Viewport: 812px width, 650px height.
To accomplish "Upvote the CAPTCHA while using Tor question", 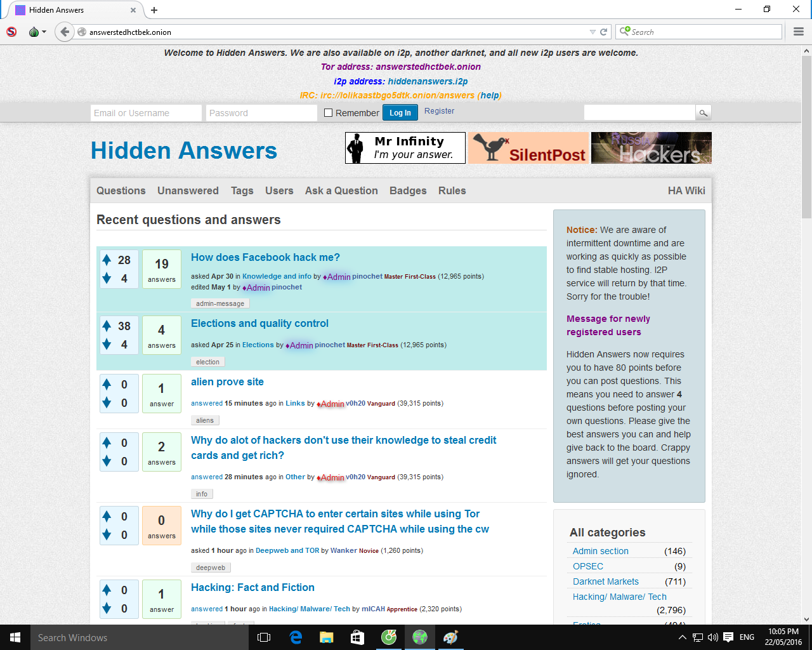I will (107, 516).
